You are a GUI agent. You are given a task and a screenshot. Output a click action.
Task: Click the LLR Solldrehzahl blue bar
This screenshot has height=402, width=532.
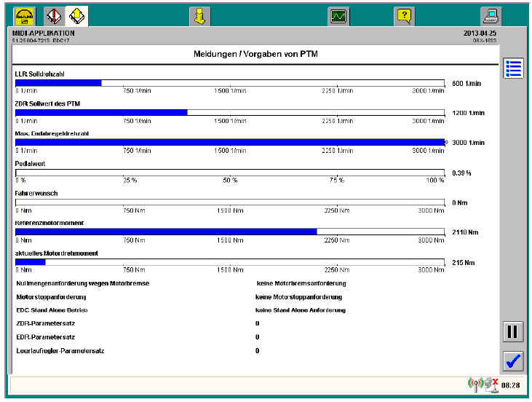(x=58, y=83)
